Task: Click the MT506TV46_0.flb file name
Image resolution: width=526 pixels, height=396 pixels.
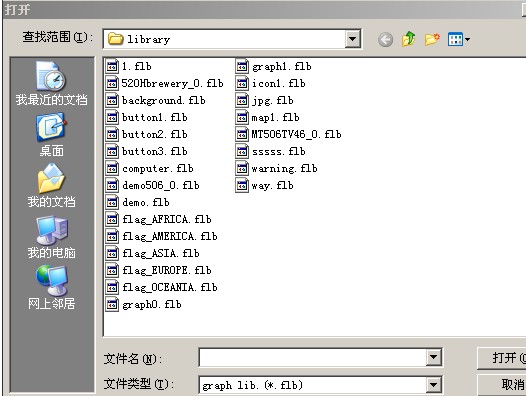Action: (297, 134)
